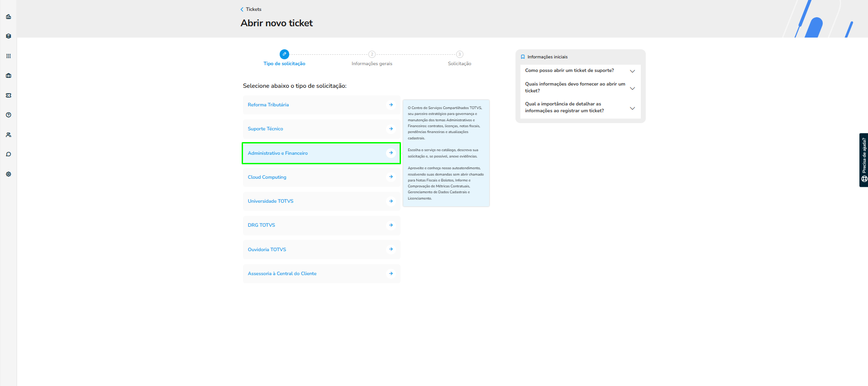The image size is (868, 386).
Task: Click the arrow icon on Cloud Computing
Action: [x=391, y=177]
